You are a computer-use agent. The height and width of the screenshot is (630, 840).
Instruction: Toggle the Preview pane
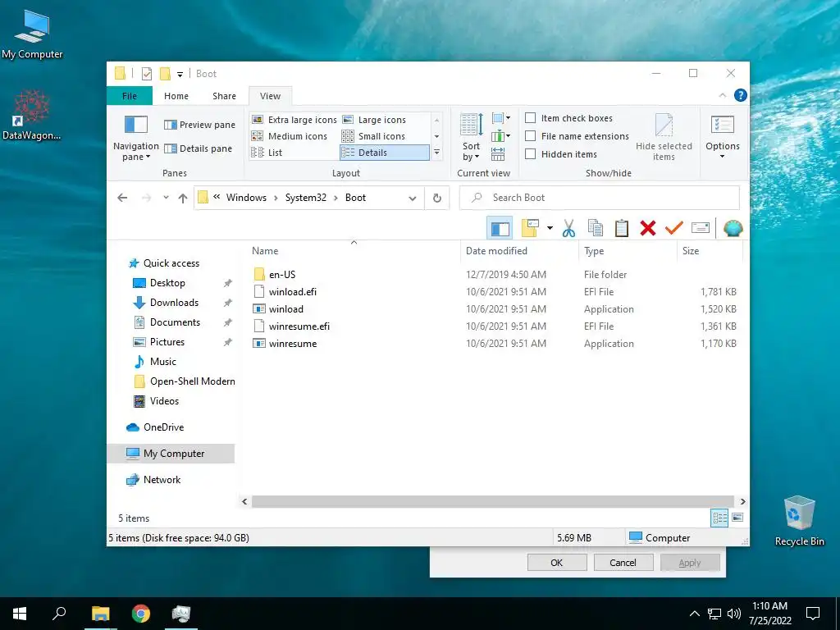click(199, 125)
